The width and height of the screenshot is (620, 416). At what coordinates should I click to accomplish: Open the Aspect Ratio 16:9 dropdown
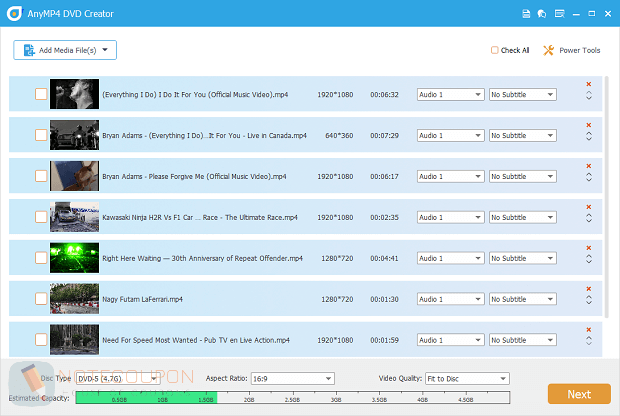click(x=293, y=379)
